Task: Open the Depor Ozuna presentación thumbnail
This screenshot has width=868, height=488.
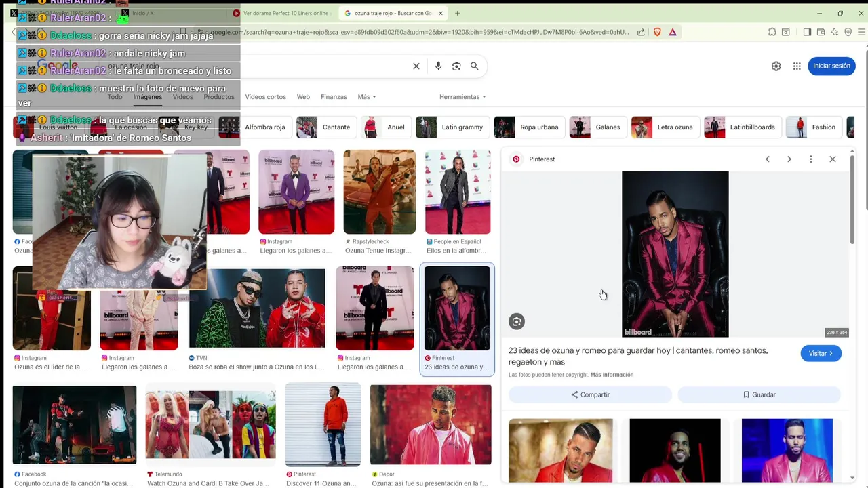Action: (431, 425)
